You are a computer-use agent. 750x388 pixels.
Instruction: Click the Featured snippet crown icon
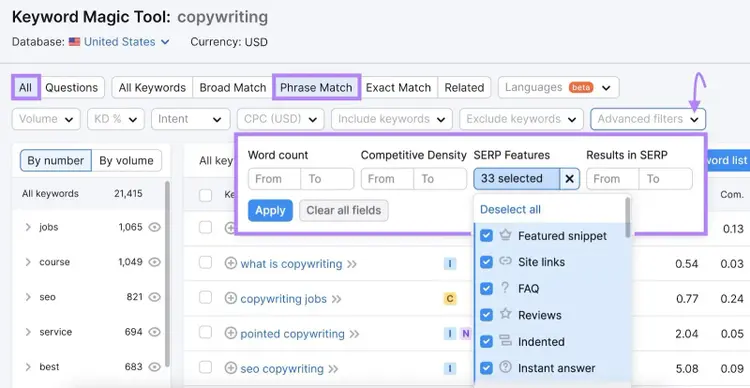tap(506, 235)
